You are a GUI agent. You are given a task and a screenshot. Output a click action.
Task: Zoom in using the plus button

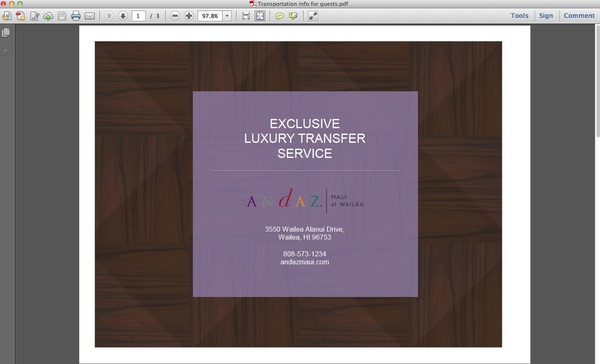(189, 16)
